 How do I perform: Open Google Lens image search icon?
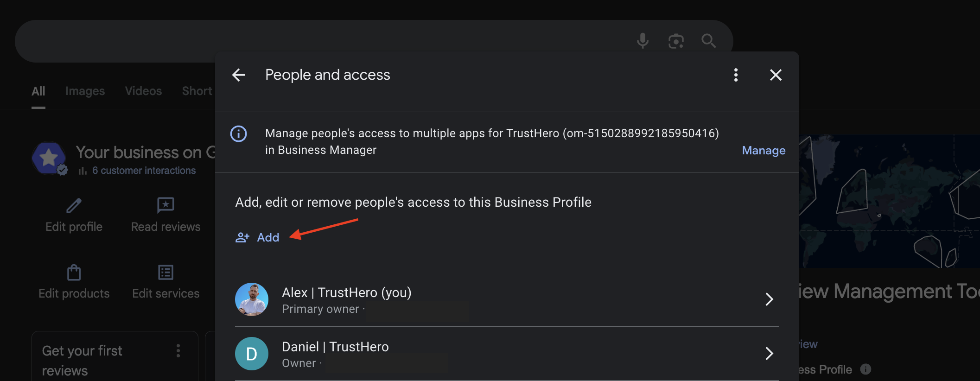point(676,41)
